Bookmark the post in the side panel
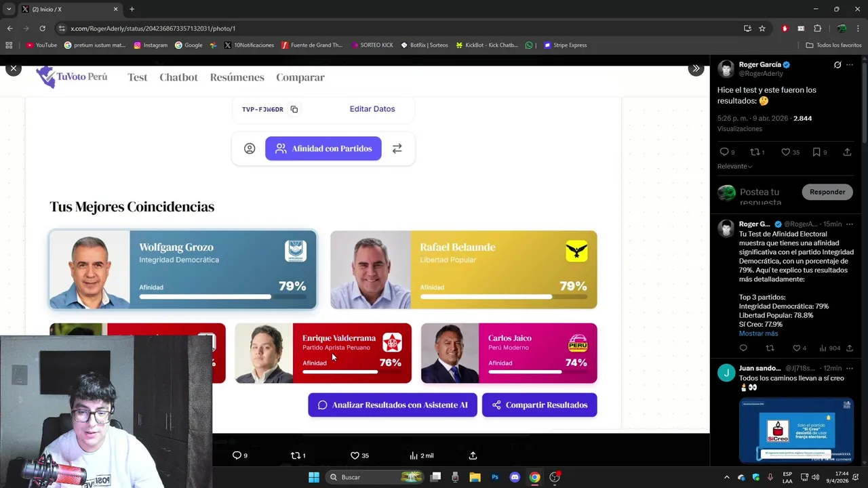The height and width of the screenshot is (488, 868). [816, 152]
